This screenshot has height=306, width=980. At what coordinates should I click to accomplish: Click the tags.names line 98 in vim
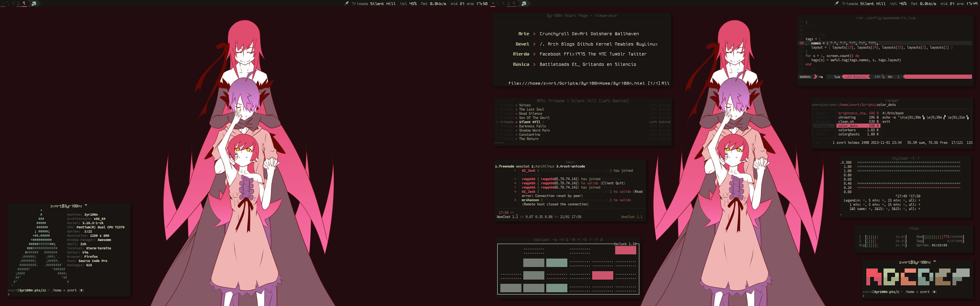point(884,43)
